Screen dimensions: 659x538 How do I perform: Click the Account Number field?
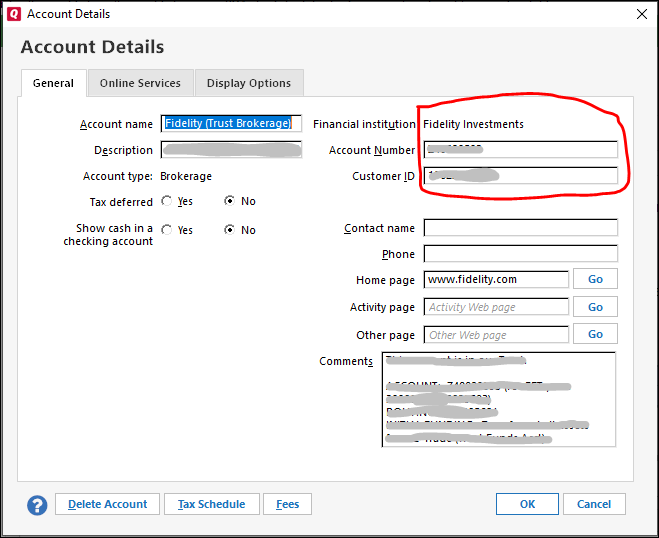point(521,150)
